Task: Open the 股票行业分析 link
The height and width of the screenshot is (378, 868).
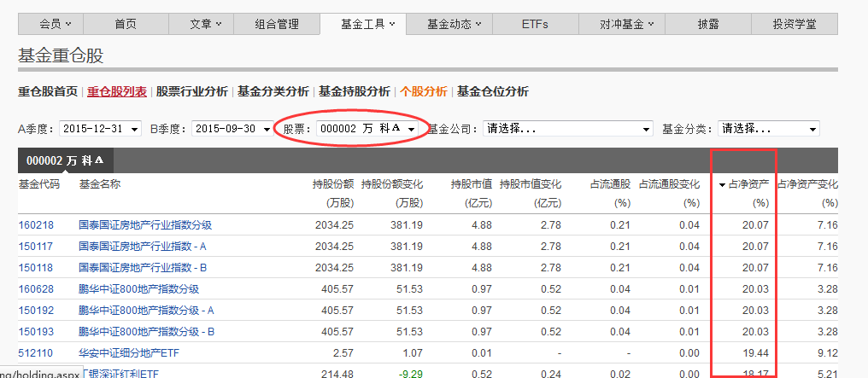Action: click(x=191, y=91)
